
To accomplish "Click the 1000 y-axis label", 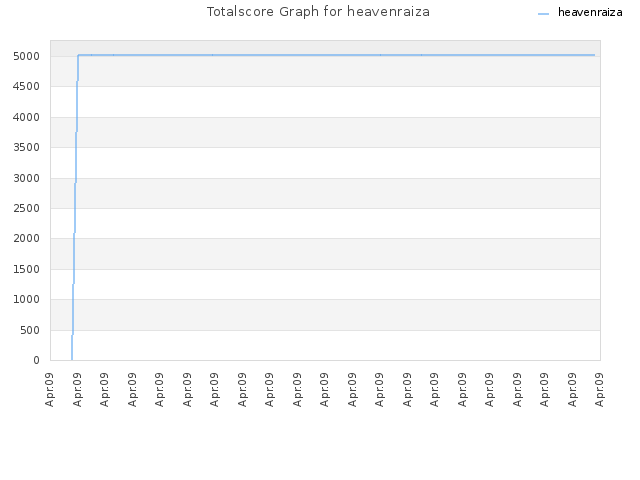I will [27, 300].
